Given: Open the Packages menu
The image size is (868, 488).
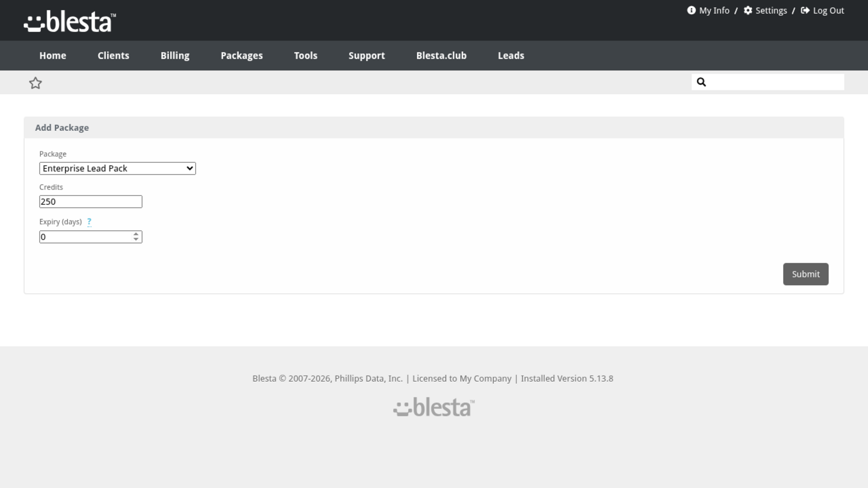Looking at the screenshot, I should point(242,56).
